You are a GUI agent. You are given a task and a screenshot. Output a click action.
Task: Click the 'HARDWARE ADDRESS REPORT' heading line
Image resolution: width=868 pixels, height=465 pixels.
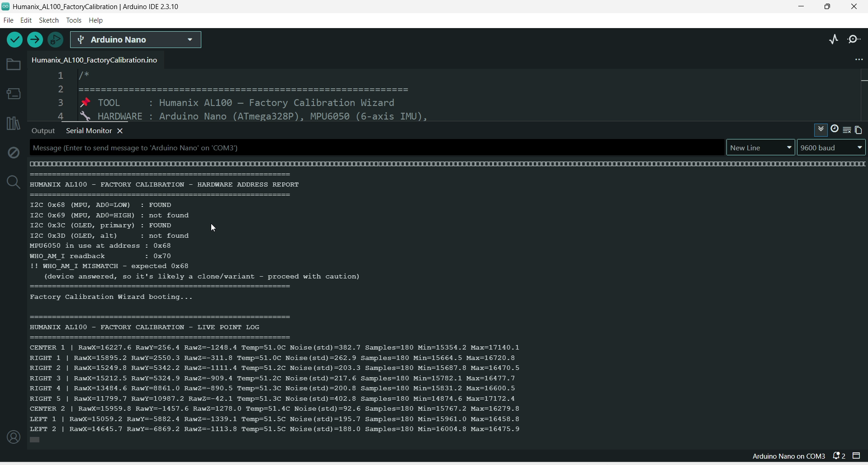164,185
